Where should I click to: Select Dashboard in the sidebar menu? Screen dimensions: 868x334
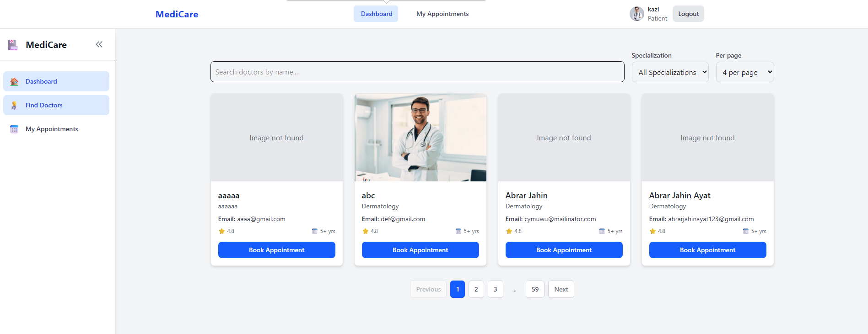point(56,81)
